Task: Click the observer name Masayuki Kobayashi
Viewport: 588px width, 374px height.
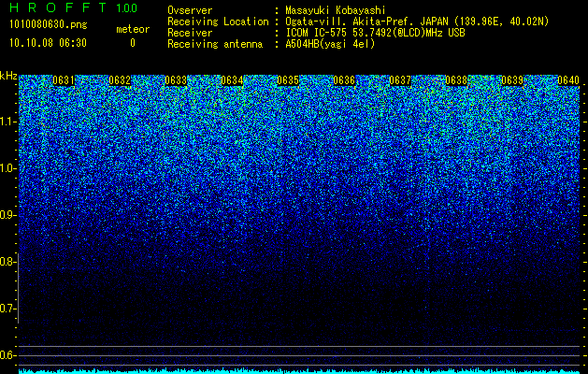Action: coord(336,10)
